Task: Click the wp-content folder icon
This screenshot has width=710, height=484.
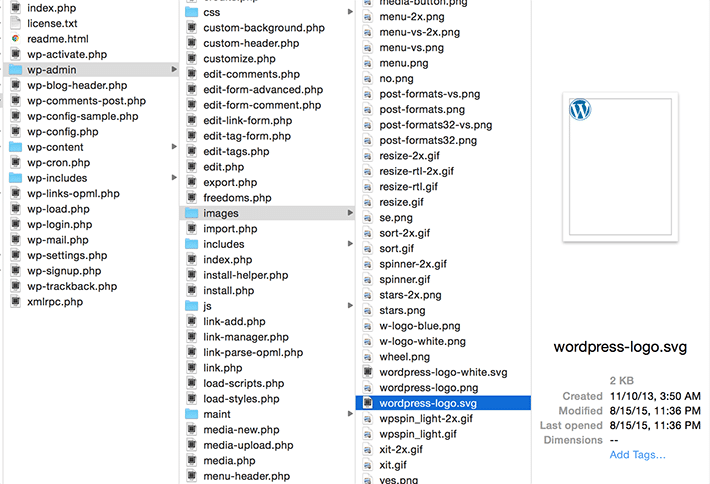Action: (x=16, y=147)
